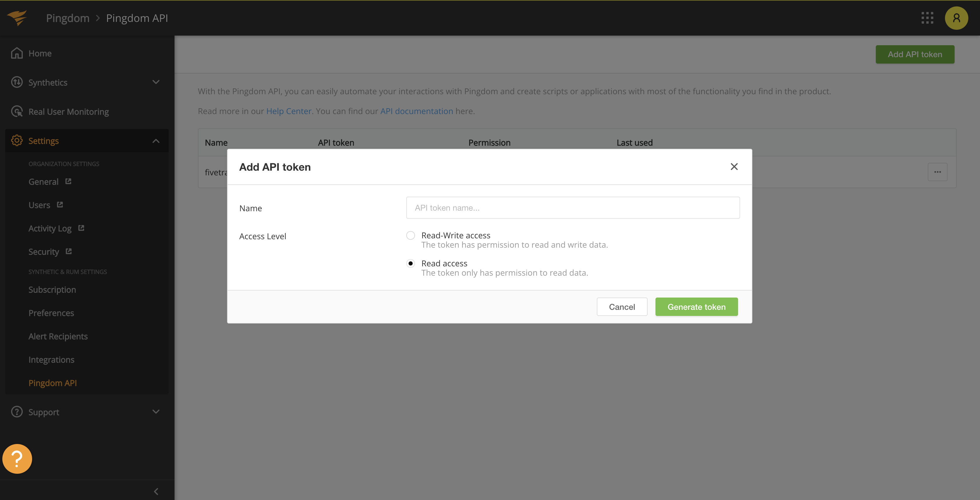This screenshot has height=500, width=980.
Task: Click the grid/apps icon top right
Action: click(928, 17)
